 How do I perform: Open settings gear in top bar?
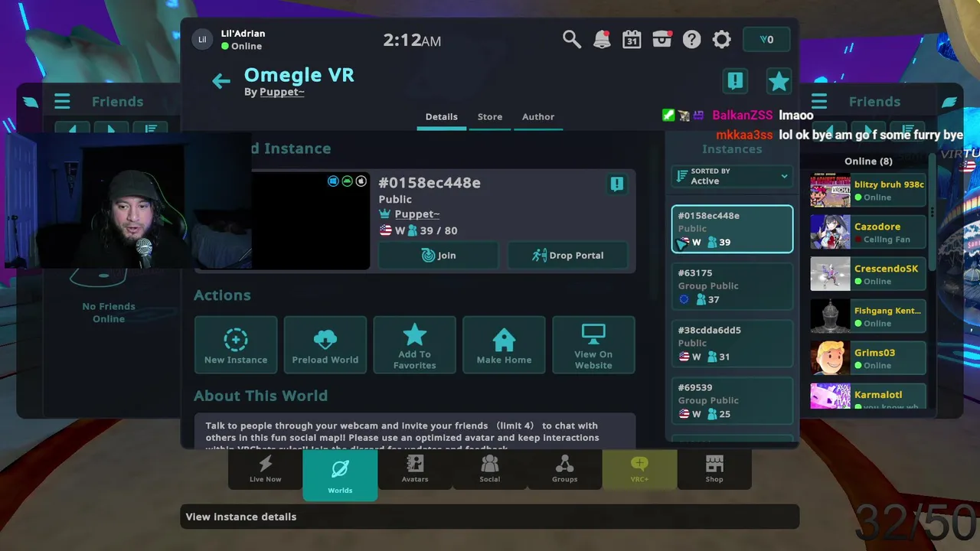coord(722,39)
